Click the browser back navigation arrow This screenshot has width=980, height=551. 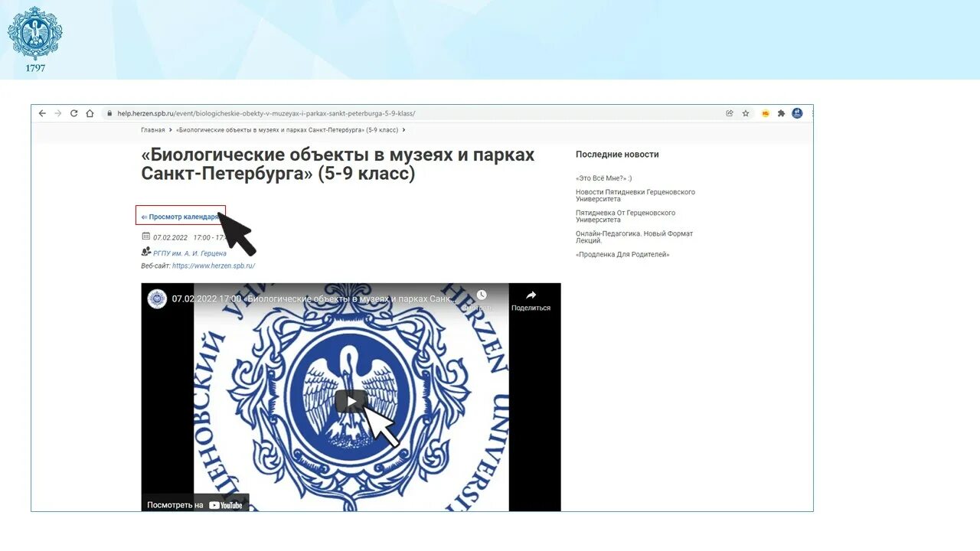click(x=42, y=112)
